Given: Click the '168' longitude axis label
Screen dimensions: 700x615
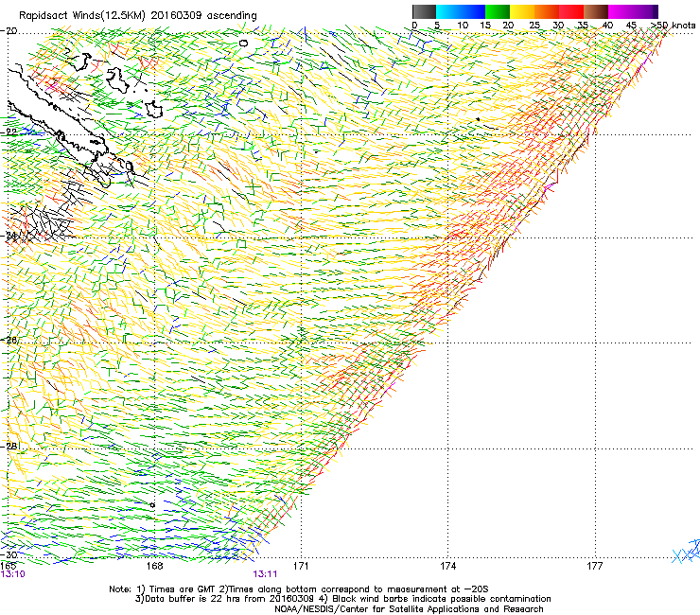Looking at the screenshot, I should 154,566.
